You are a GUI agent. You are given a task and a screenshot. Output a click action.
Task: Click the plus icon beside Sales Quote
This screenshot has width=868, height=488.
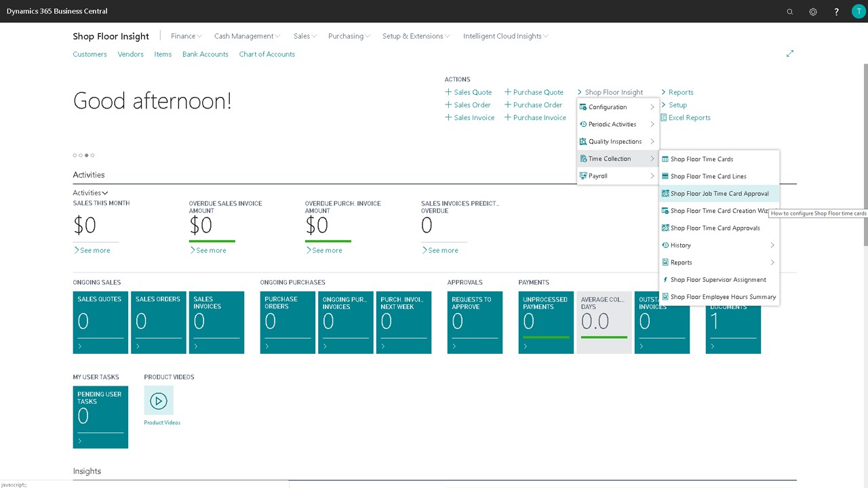[448, 92]
